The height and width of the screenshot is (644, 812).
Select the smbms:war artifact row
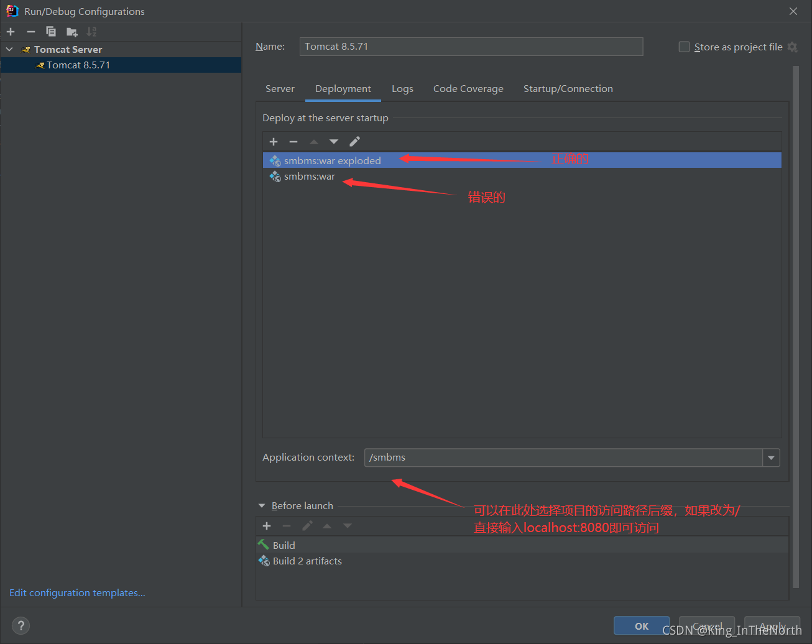coord(522,177)
